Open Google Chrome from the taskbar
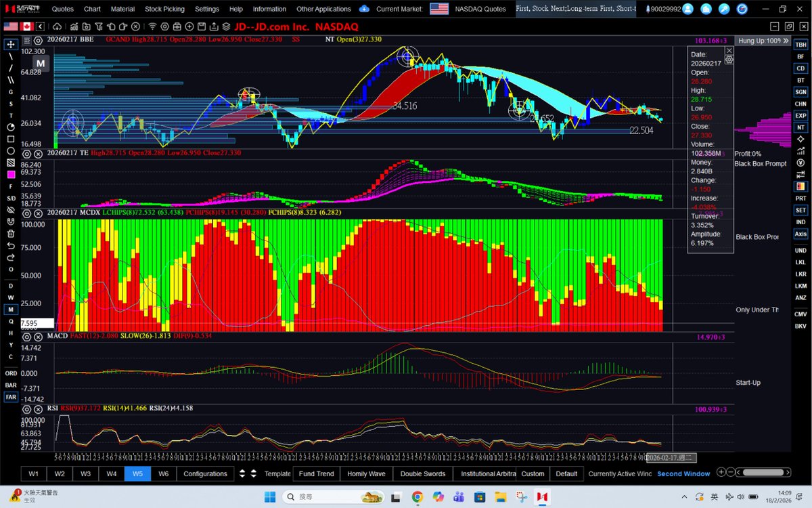 pos(417,498)
